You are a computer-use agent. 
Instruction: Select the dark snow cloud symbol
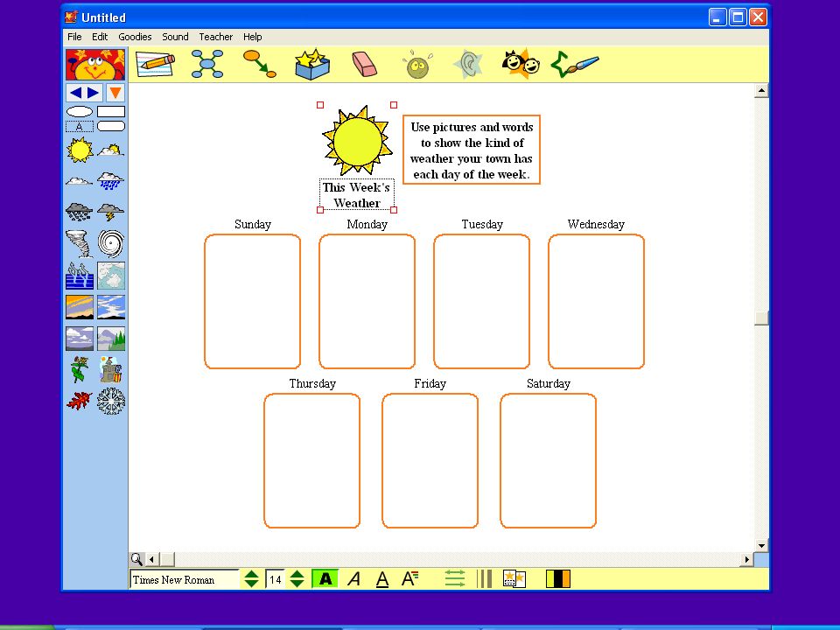click(80, 212)
